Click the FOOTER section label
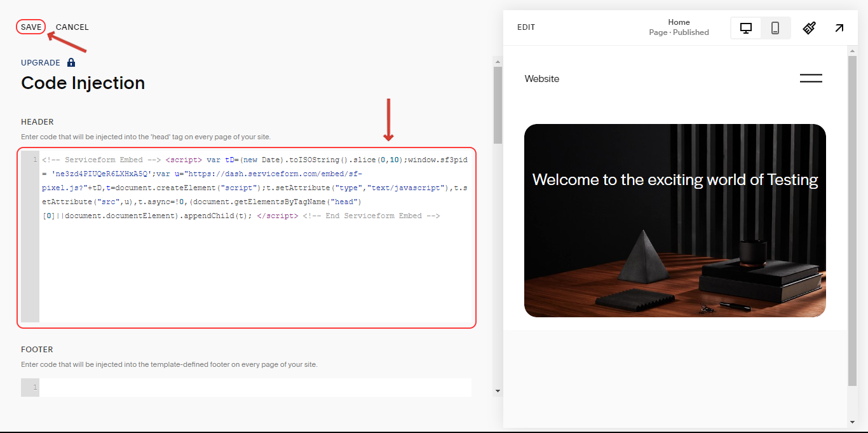This screenshot has width=868, height=433. tap(37, 350)
